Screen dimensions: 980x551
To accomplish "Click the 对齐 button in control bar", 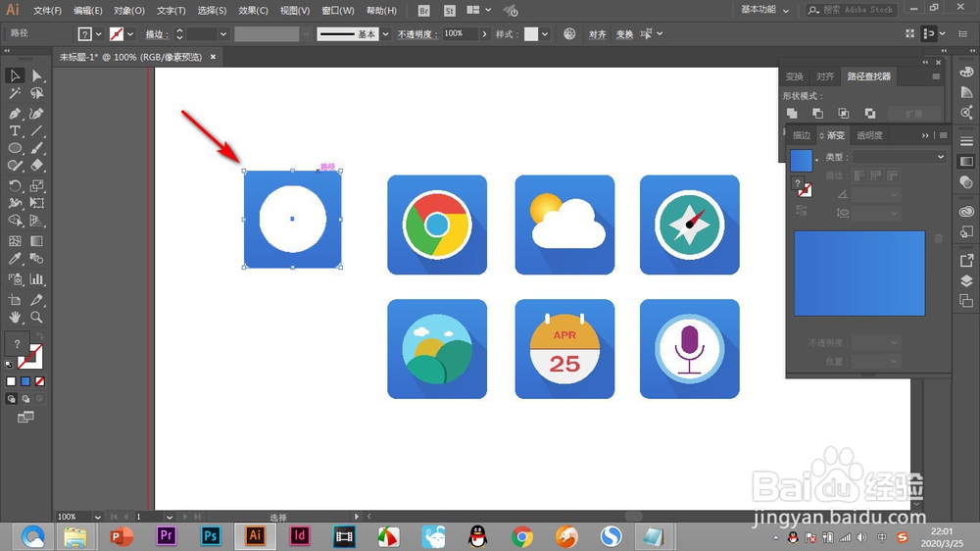I will click(x=597, y=34).
